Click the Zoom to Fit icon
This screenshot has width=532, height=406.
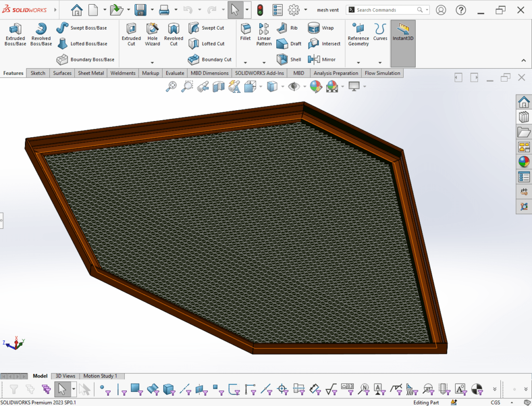coord(171,87)
